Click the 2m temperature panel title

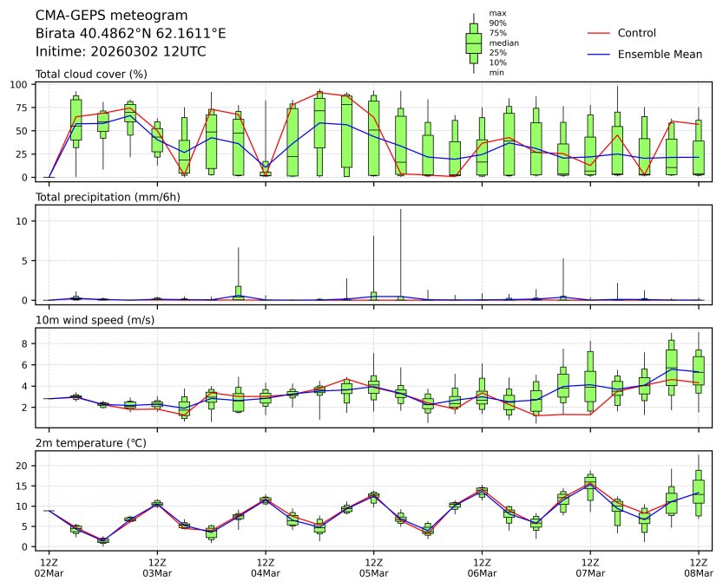click(x=91, y=443)
